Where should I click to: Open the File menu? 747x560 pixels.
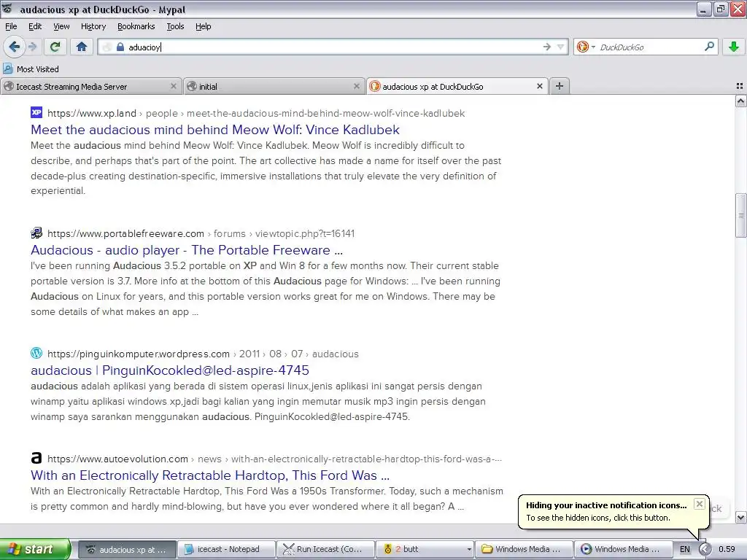tap(11, 26)
